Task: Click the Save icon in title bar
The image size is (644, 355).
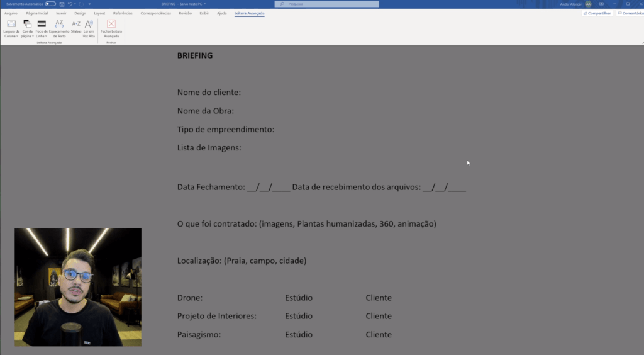Action: (62, 4)
